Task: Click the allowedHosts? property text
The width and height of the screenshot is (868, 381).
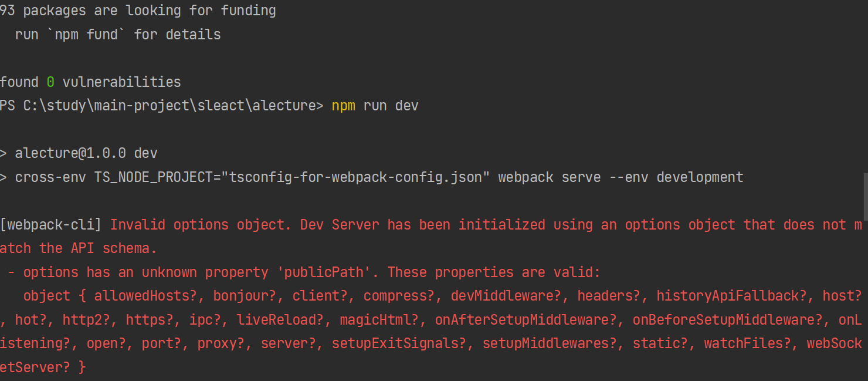Action: pos(145,295)
